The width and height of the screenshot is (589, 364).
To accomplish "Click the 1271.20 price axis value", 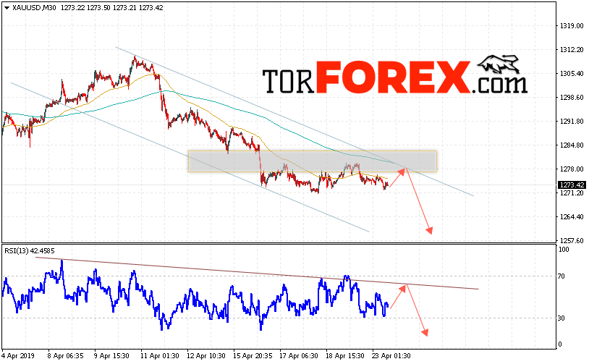I will pyautogui.click(x=571, y=192).
